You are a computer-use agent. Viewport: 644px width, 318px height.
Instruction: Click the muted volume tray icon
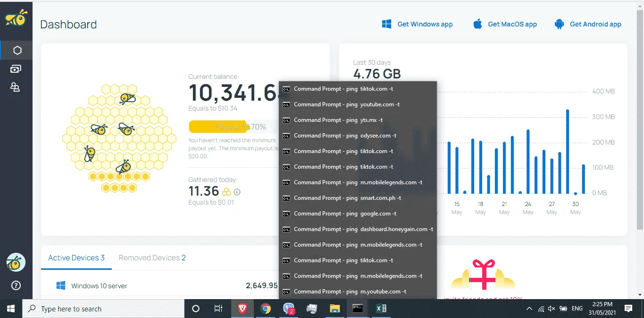[x=552, y=309]
